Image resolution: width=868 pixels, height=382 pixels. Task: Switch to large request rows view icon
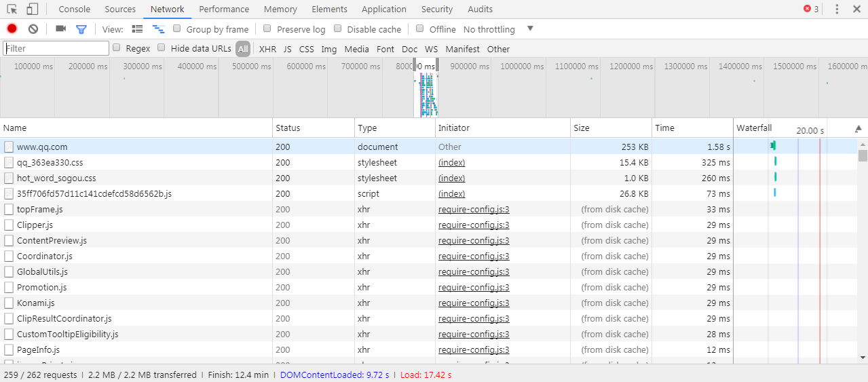[137, 28]
